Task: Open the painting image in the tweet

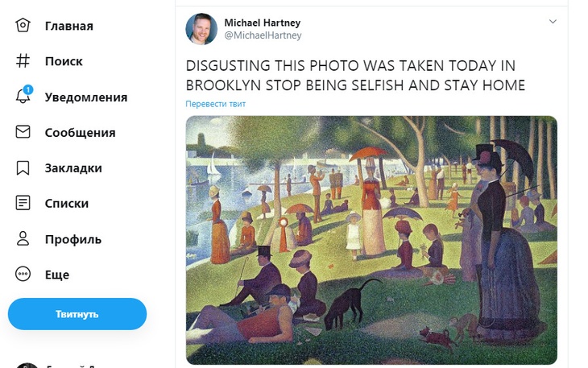Action: point(371,240)
